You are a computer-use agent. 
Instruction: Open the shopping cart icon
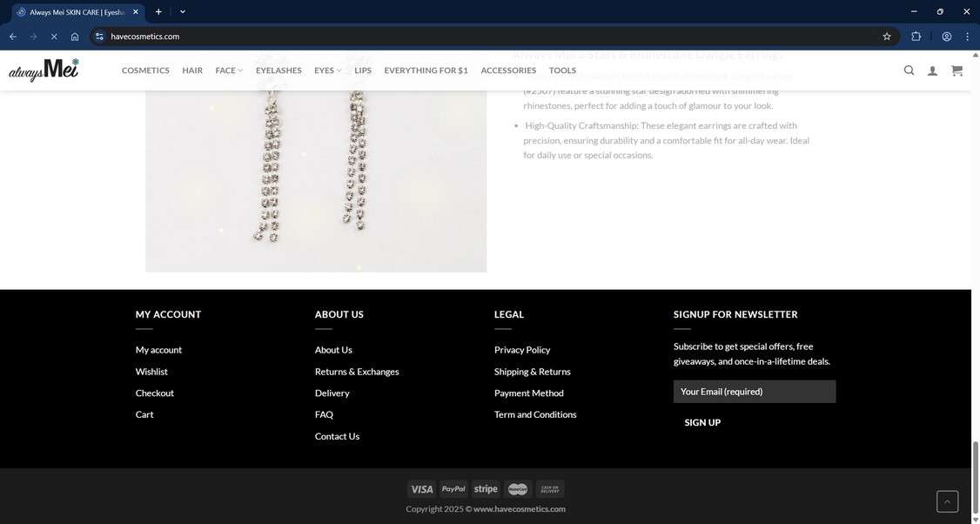click(957, 70)
